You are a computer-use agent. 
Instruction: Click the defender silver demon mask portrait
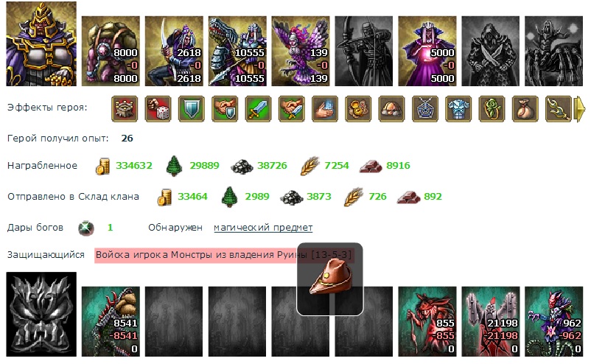pos(41,314)
